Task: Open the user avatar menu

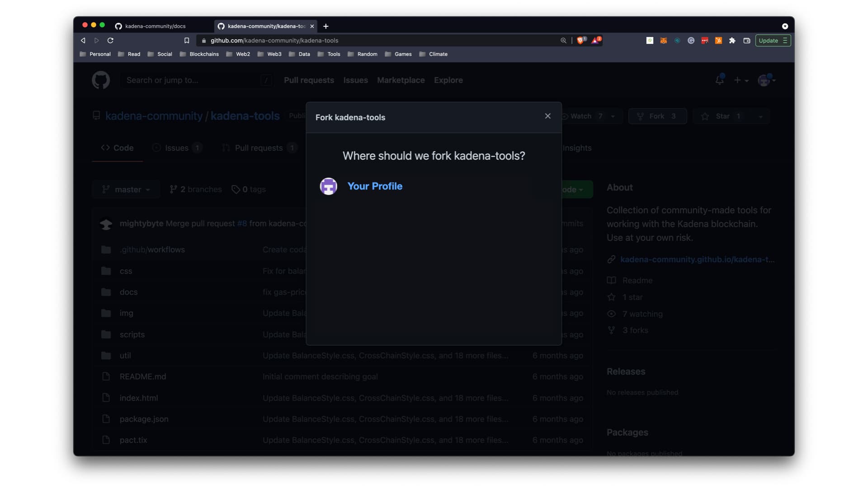Action: click(x=767, y=80)
